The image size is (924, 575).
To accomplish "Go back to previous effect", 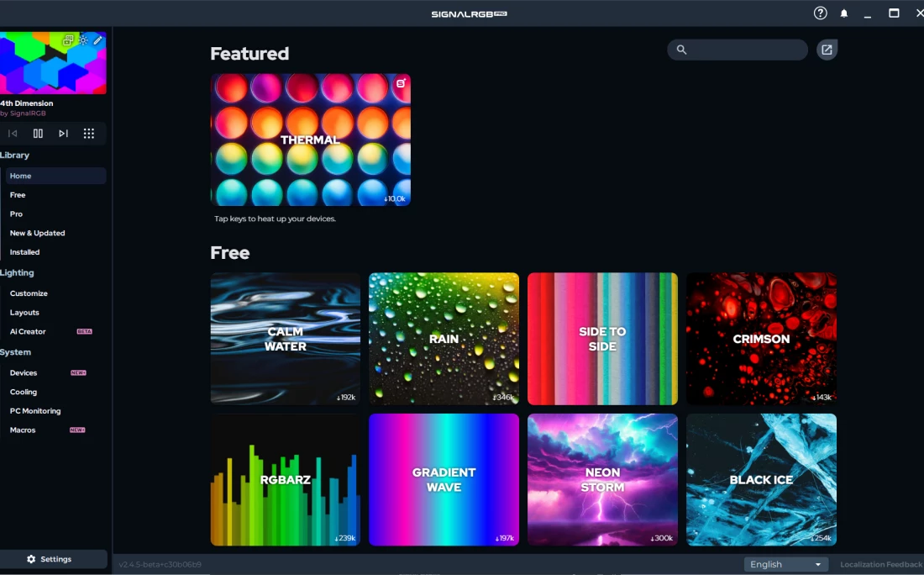I will [x=13, y=134].
